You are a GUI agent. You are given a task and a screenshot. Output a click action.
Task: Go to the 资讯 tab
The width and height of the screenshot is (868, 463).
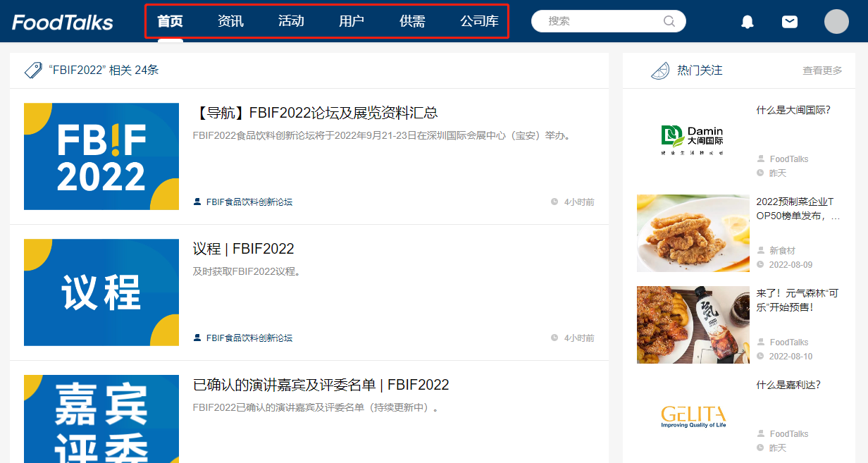(x=230, y=21)
